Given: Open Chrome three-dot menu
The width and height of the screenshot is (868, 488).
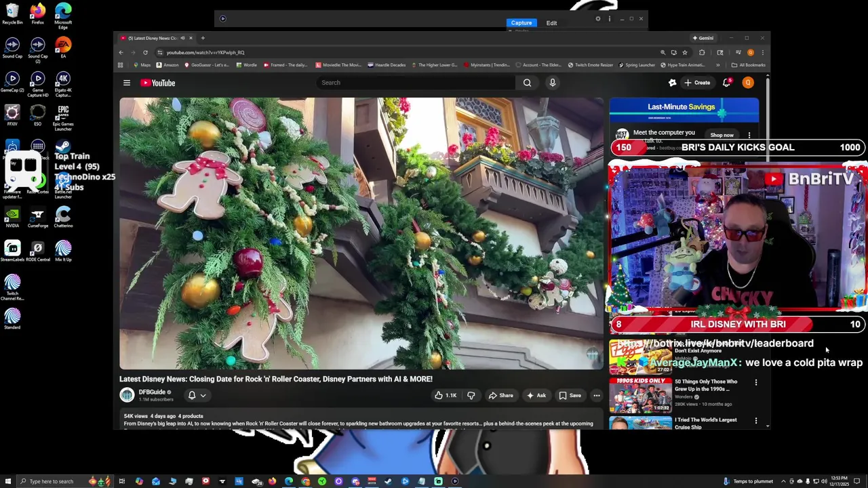Looking at the screenshot, I should click(x=762, y=52).
